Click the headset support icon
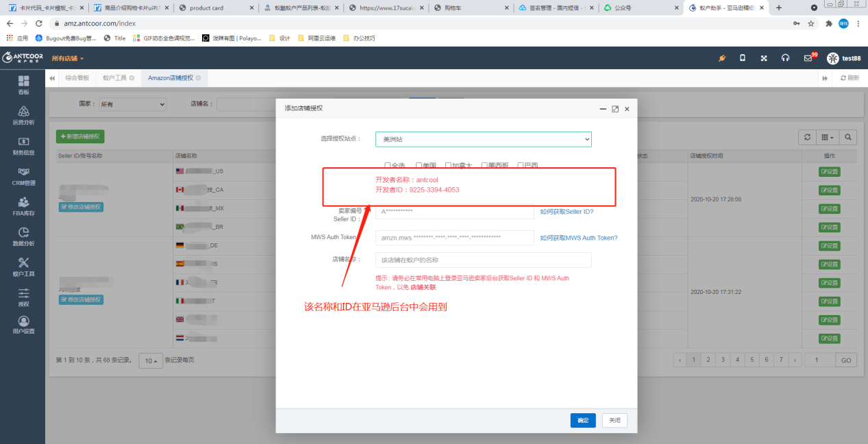The width and height of the screenshot is (868, 444). [x=785, y=58]
